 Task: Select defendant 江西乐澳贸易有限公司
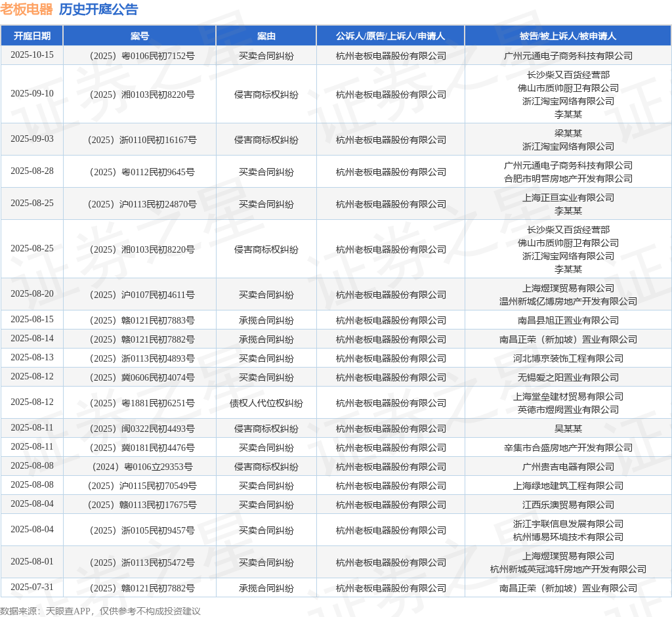tap(568, 505)
